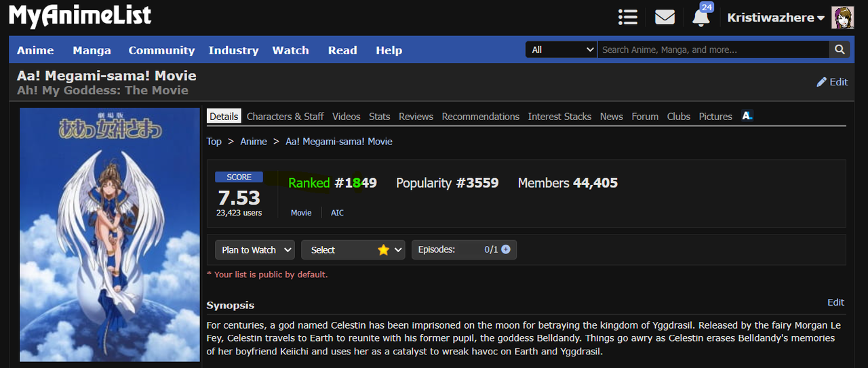The image size is (868, 368).
Task: Click 'Your list is public by default' notice
Action: [x=267, y=274]
